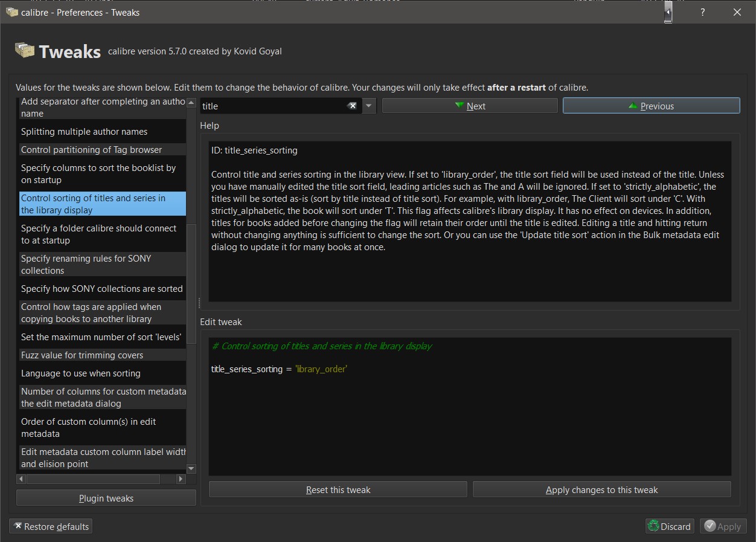The height and width of the screenshot is (542, 756).
Task: Click the tweaks list horizontal scrollbar thumb
Action: pos(93,479)
